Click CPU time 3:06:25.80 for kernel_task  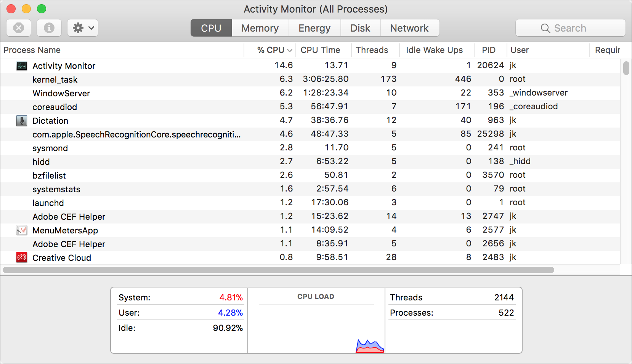[326, 79]
